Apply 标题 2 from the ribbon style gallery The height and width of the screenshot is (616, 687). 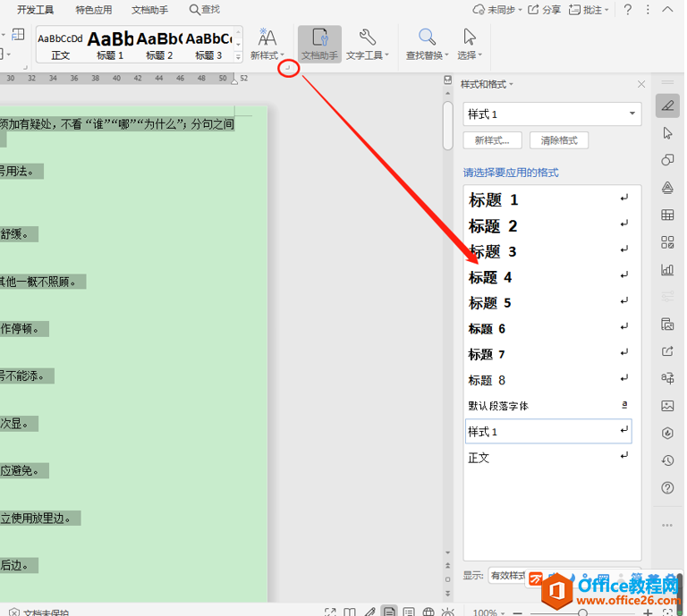pos(159,45)
